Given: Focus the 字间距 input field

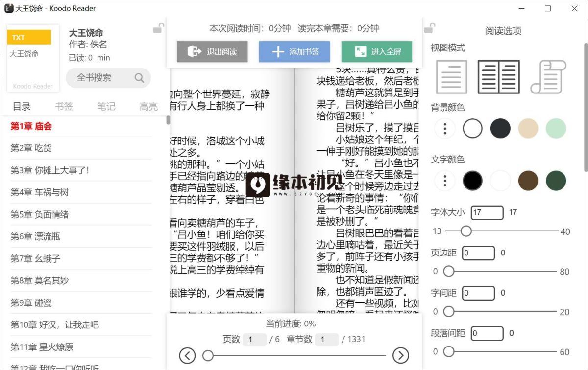Looking at the screenshot, I should pyautogui.click(x=478, y=293).
